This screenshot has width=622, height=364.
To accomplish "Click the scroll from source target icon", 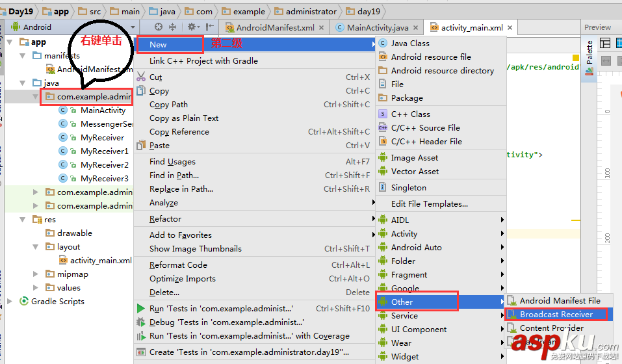I will (x=159, y=27).
